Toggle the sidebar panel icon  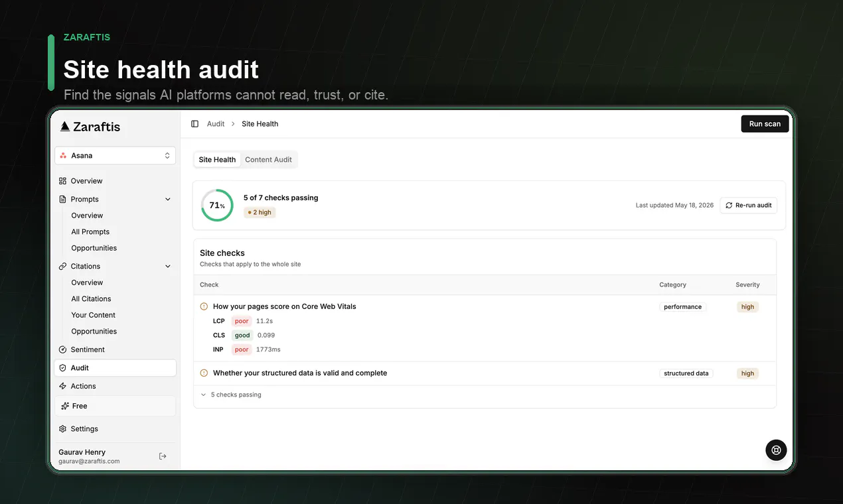tap(194, 124)
